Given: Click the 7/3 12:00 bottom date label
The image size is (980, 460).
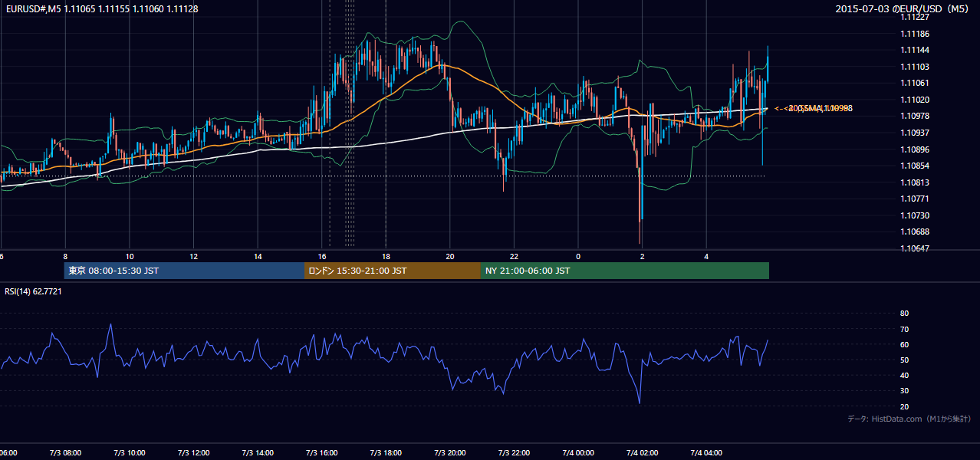Looking at the screenshot, I should 194,453.
